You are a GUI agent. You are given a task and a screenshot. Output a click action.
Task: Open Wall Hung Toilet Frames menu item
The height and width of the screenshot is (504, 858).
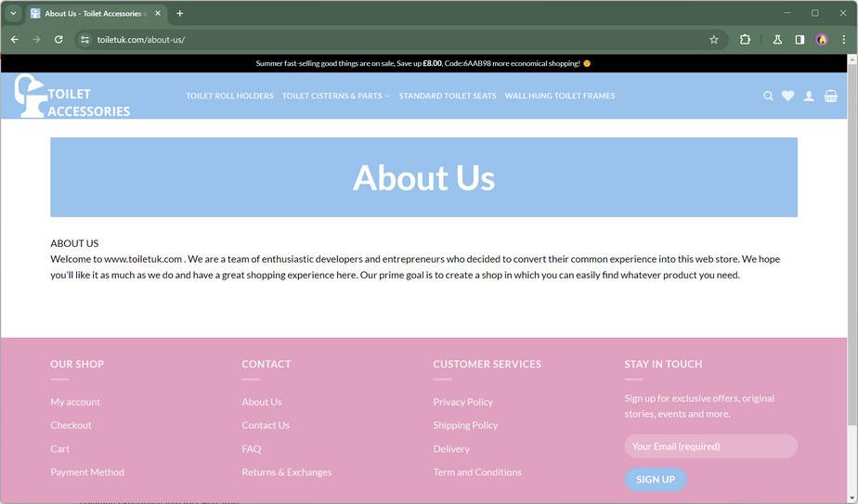tap(560, 96)
